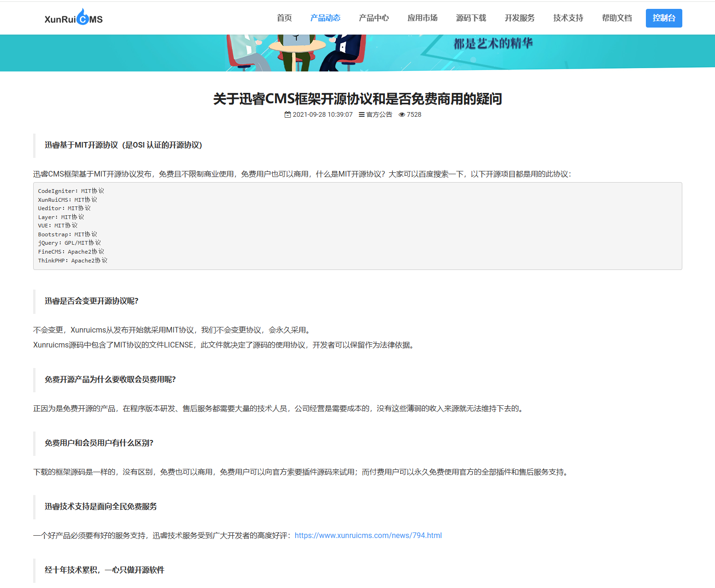Go to 应用市场 in the navigation bar
This screenshot has width=715, height=588.
tap(422, 18)
